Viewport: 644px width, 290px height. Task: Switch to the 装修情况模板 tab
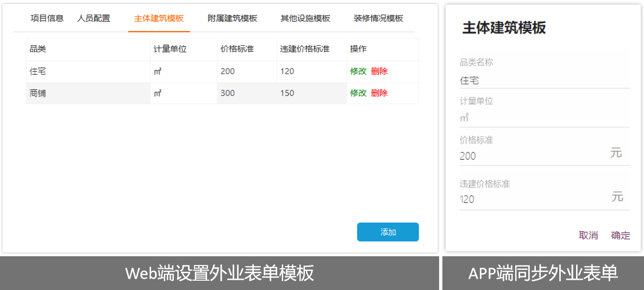pyautogui.click(x=378, y=18)
